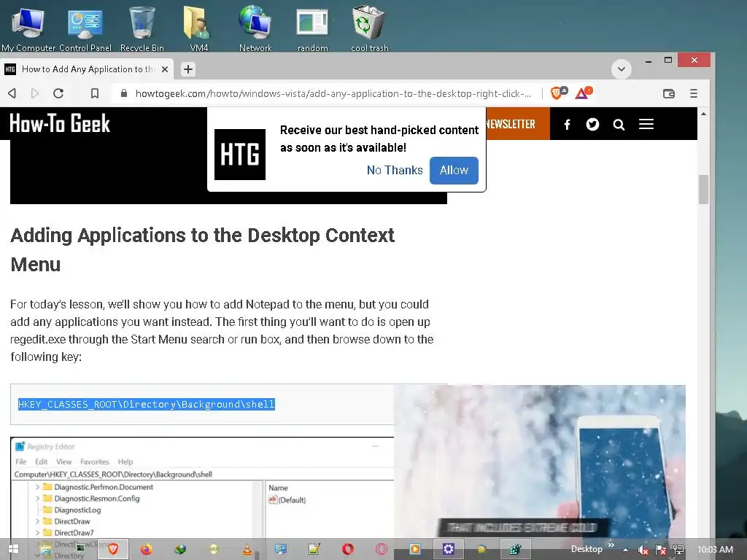Open a new browser tab
Screen dimensions: 747x560
[188, 69]
